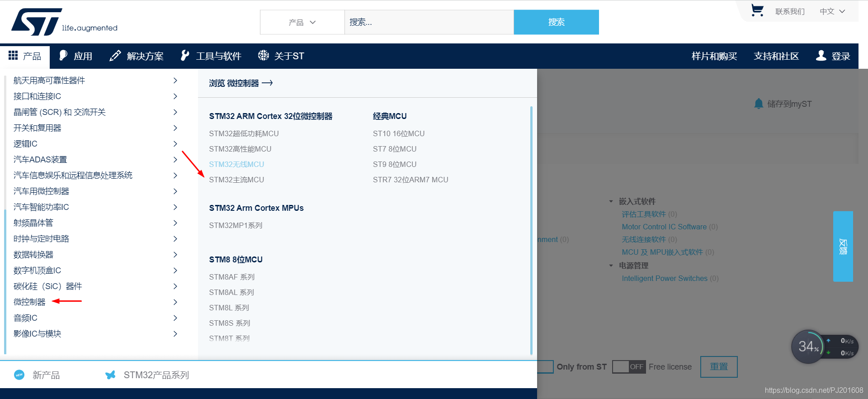The height and width of the screenshot is (399, 868).
Task: Click the ST life.augmented logo
Action: click(x=64, y=21)
